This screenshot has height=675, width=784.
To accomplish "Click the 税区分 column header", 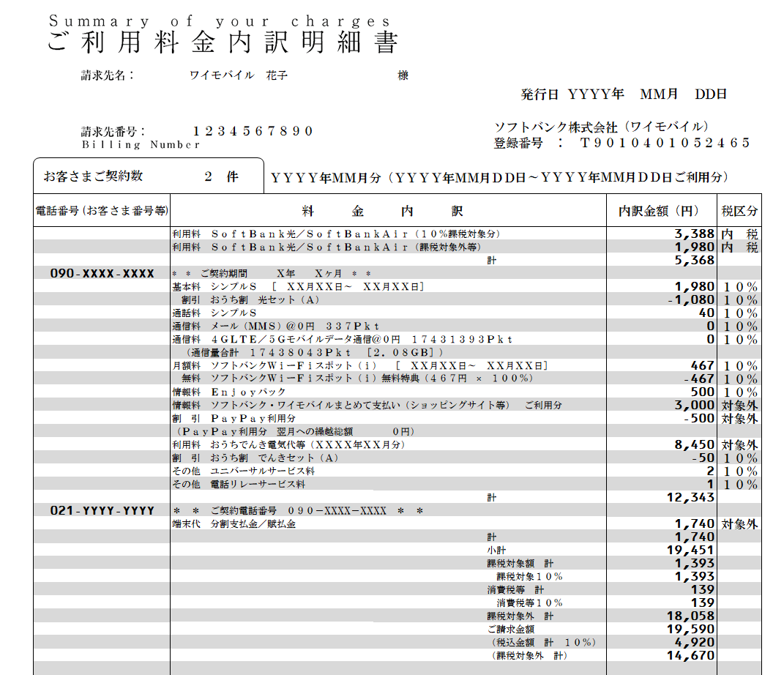I will point(739,211).
